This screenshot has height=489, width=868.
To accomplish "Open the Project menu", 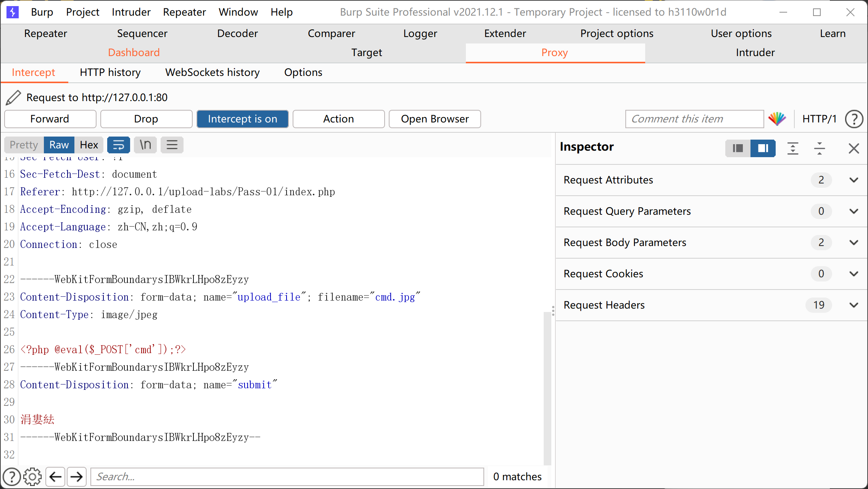I will point(83,12).
